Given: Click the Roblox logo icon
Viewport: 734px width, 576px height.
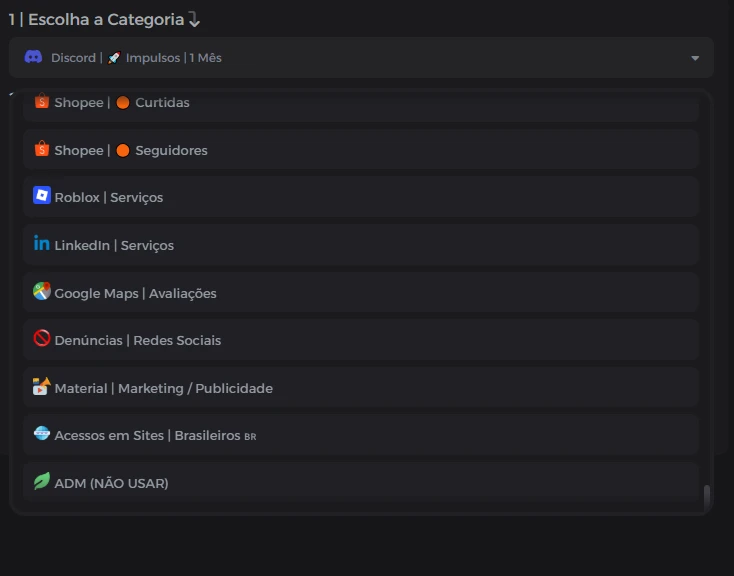Looking at the screenshot, I should tap(42, 195).
